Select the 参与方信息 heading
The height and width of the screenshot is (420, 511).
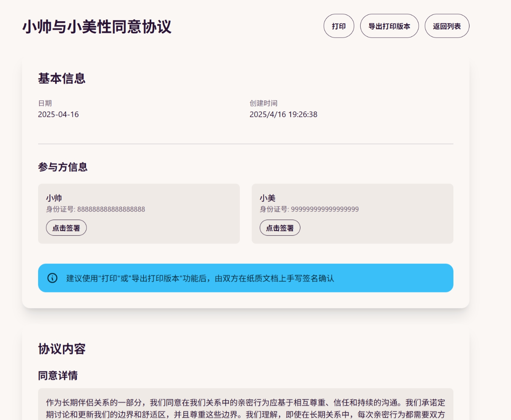click(x=63, y=167)
